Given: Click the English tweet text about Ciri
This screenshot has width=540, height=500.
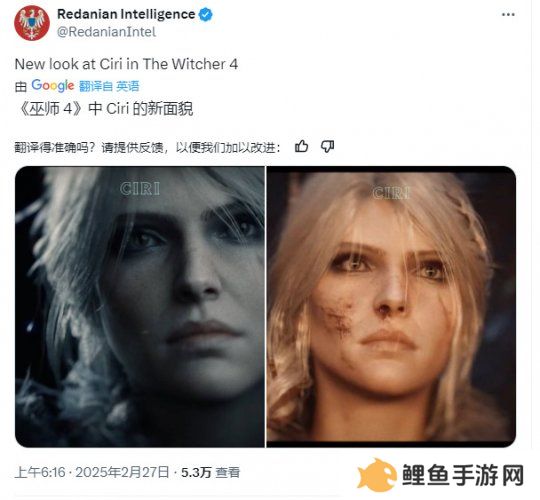Looking at the screenshot, I should 126,64.
